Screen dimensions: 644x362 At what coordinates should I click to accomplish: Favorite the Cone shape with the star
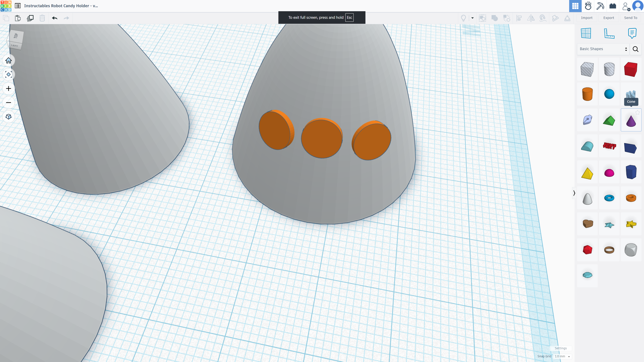pyautogui.click(x=637, y=113)
